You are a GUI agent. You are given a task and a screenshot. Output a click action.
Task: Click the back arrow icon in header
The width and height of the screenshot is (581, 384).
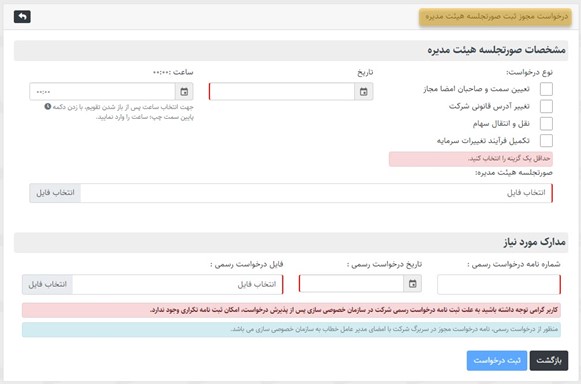point(22,17)
